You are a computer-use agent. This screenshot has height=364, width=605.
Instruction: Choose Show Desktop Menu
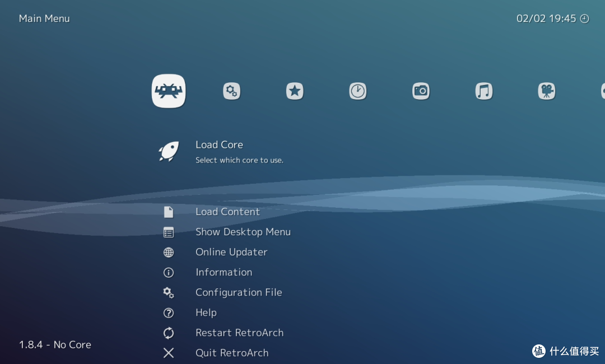tap(243, 232)
